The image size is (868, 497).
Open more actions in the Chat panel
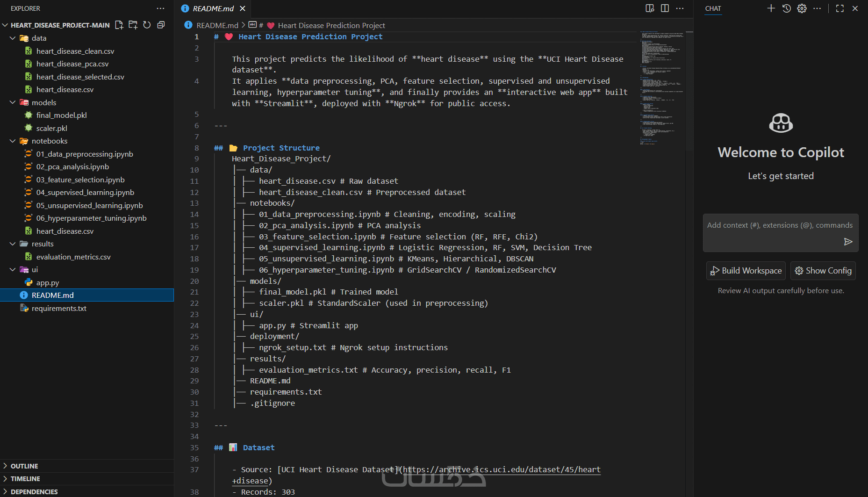click(x=817, y=8)
